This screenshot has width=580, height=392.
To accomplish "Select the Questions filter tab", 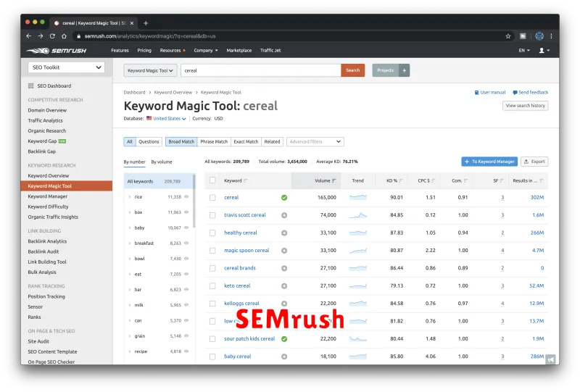I will pos(149,142).
